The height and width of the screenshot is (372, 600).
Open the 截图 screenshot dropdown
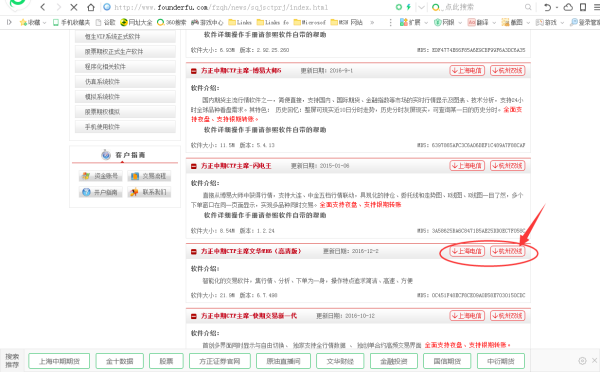(515, 23)
